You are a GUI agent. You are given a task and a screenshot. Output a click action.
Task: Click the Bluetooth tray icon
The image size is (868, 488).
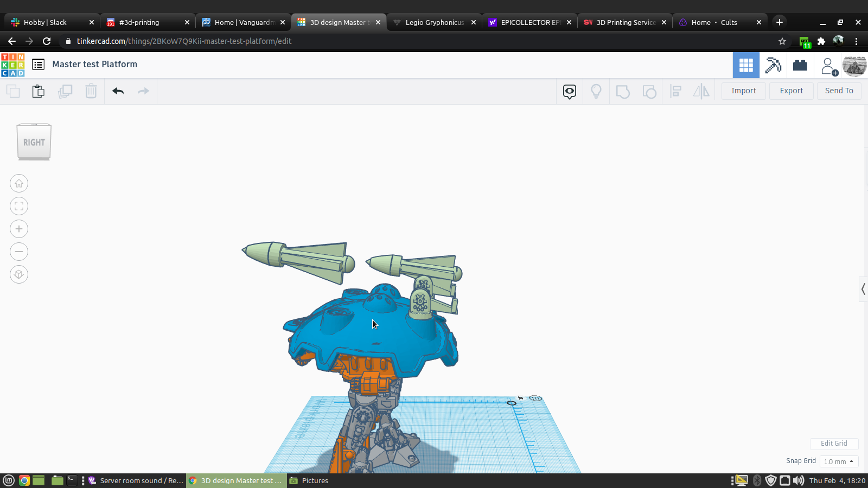757,480
